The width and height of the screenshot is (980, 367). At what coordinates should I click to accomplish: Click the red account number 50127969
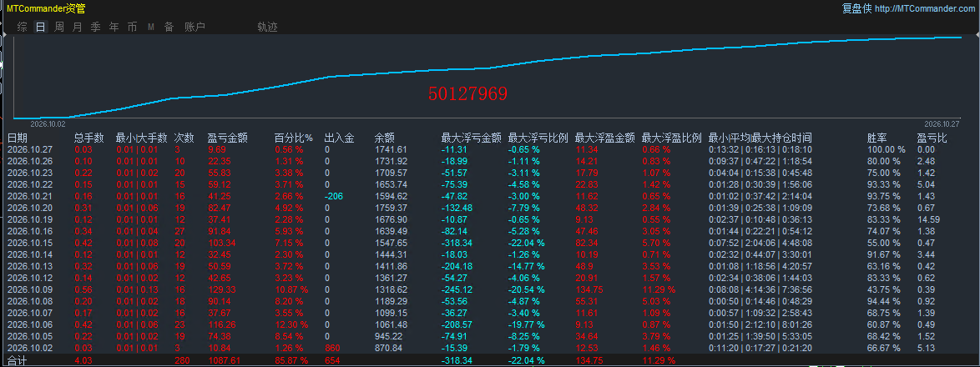coord(467,93)
